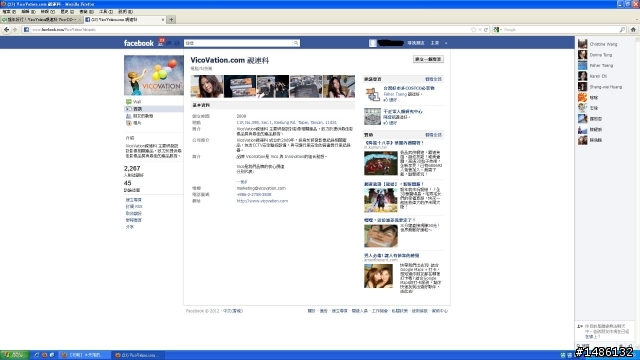This screenshot has height=360, width=640.
Task: Click the marketing@vicovation.com email link
Action: [x=261, y=188]
